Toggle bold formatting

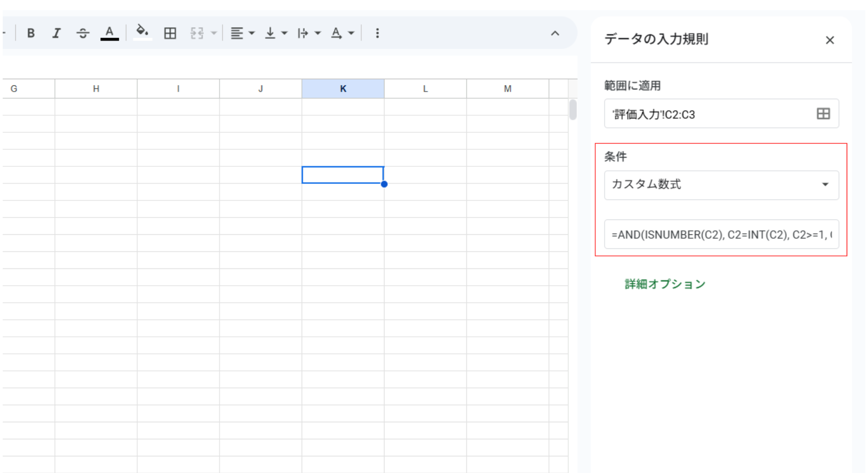(x=31, y=33)
